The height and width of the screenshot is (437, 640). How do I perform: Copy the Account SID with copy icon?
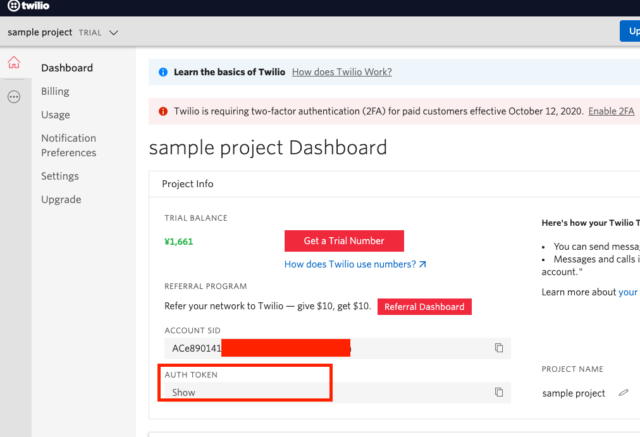[499, 348]
